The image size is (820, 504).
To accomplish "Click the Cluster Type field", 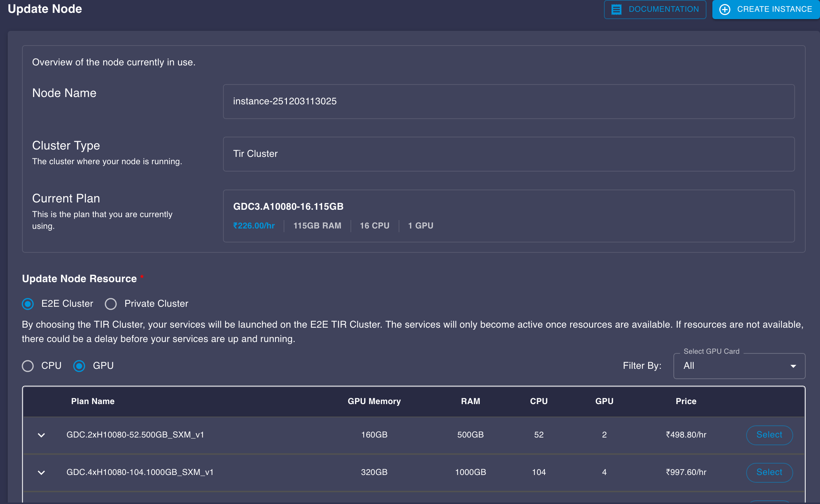I will [x=508, y=154].
